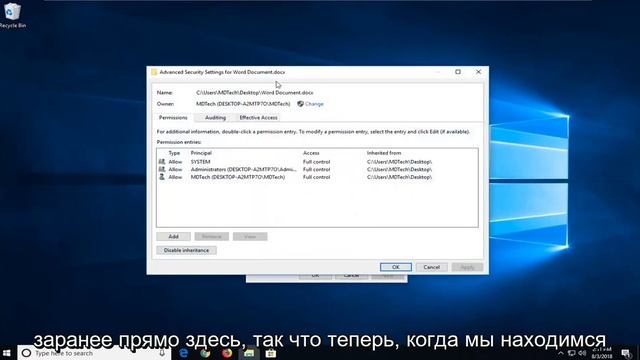The height and width of the screenshot is (360, 640).
Task: Close the Advanced Security Settings dialog
Action: (478, 72)
